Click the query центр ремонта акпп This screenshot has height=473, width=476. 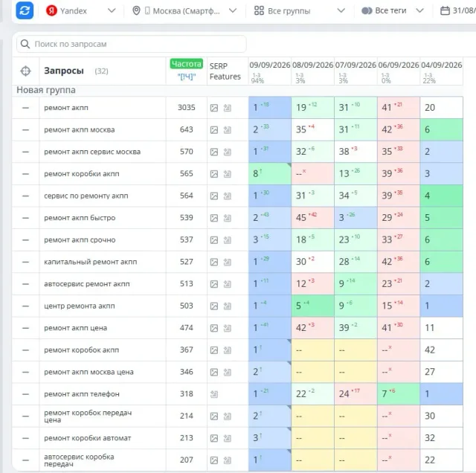coord(80,306)
